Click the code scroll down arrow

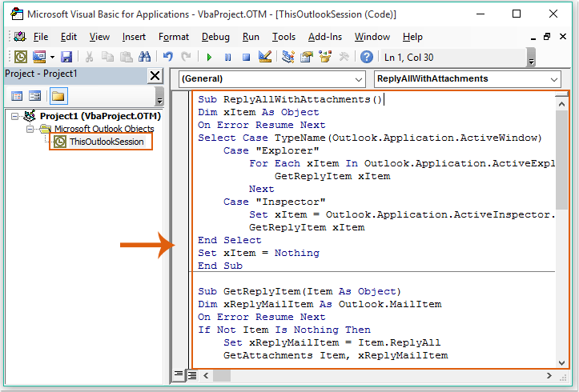[x=561, y=363]
